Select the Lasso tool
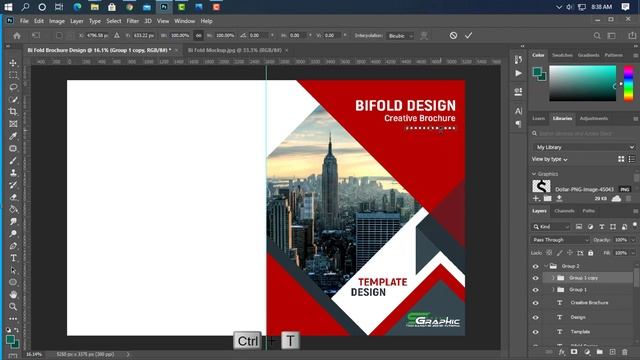This screenshot has height=360, width=640. 13,87
